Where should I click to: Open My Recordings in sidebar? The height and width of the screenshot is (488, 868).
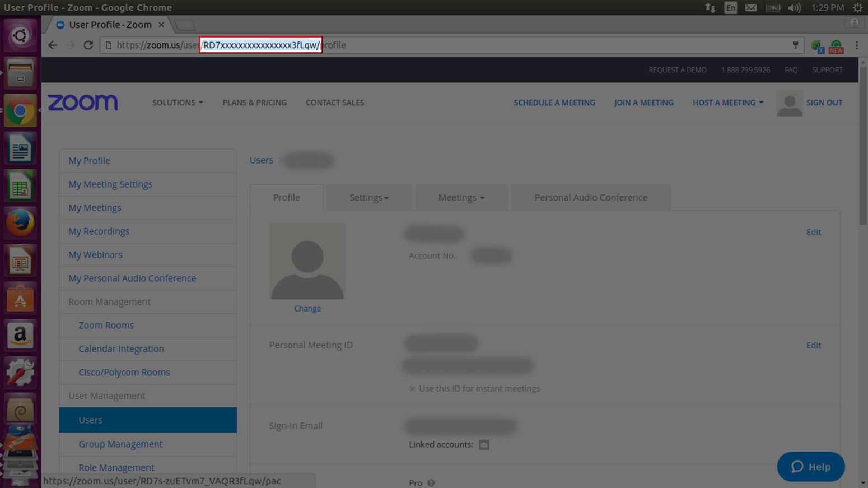[148, 231]
